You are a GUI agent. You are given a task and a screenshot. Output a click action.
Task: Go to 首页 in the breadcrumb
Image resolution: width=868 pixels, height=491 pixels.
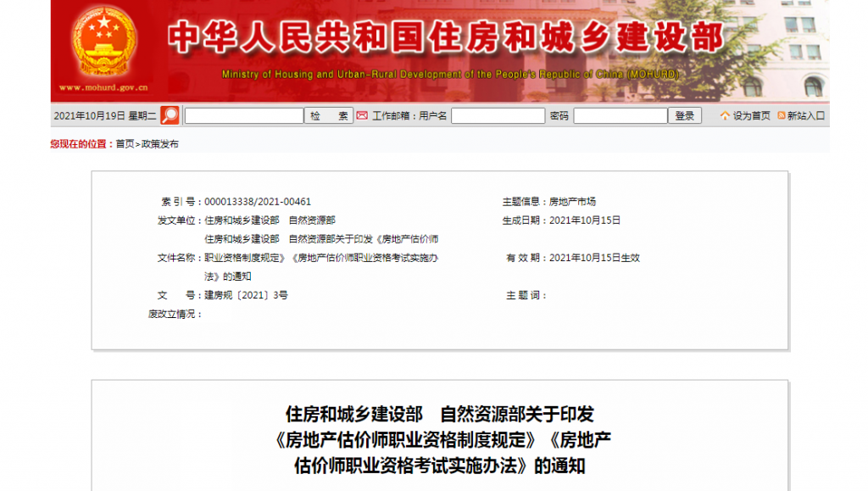[125, 144]
